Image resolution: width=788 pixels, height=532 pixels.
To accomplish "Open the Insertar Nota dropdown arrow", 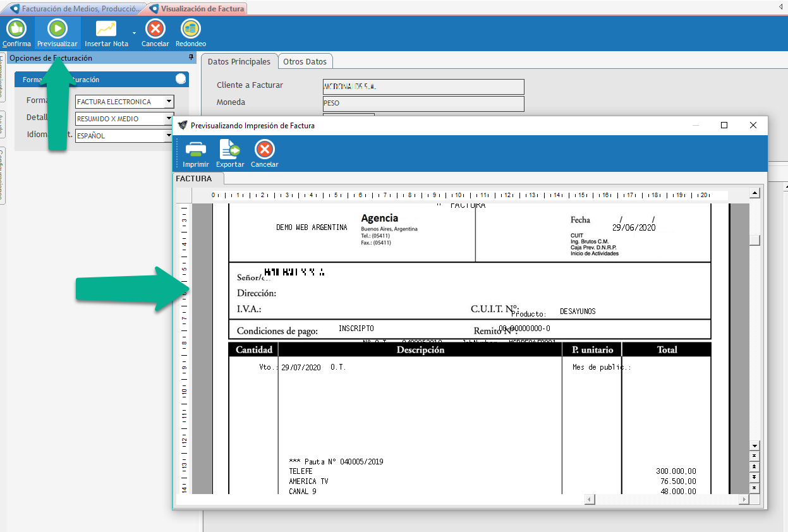I will pos(134,33).
